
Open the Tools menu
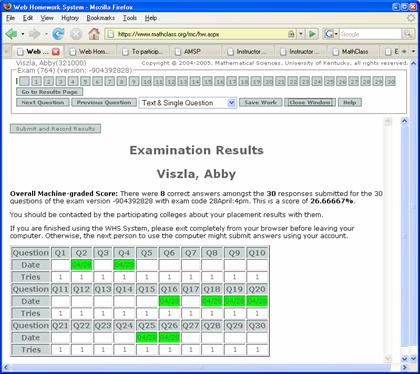pyautogui.click(x=130, y=18)
